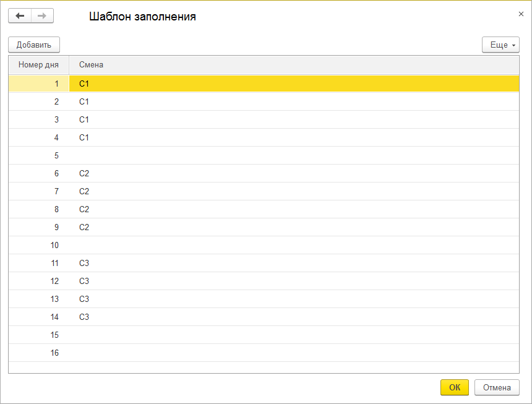Confirm with the yellow OK button

(x=454, y=387)
